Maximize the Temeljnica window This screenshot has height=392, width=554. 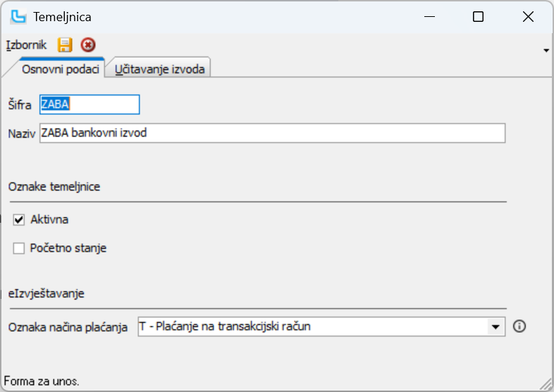coord(478,16)
